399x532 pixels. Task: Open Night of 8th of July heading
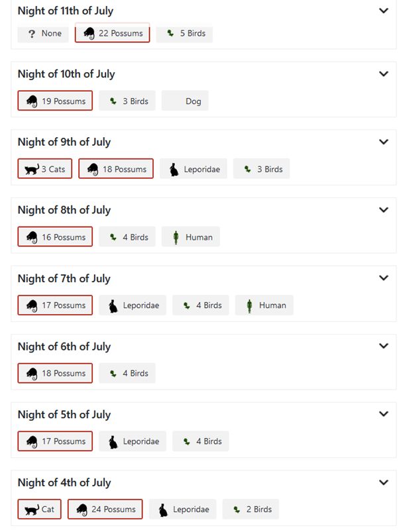coord(64,210)
